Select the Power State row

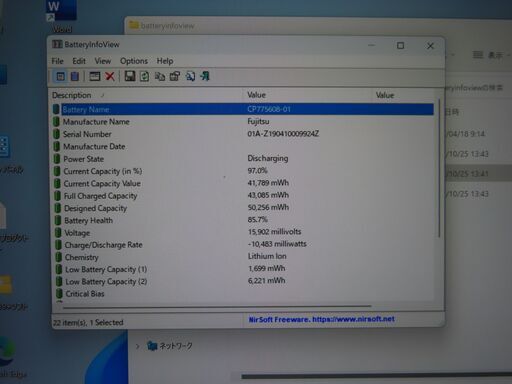(243, 159)
